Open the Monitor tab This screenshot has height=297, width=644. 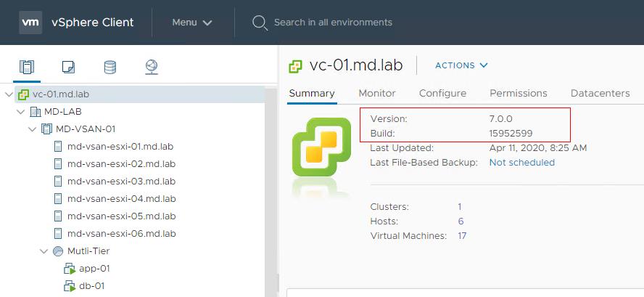coord(377,94)
